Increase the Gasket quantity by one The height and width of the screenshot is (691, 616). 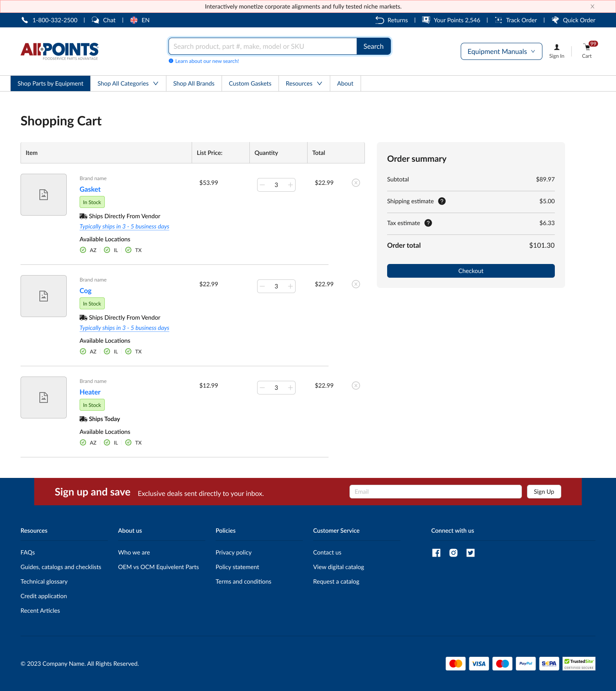(x=290, y=185)
